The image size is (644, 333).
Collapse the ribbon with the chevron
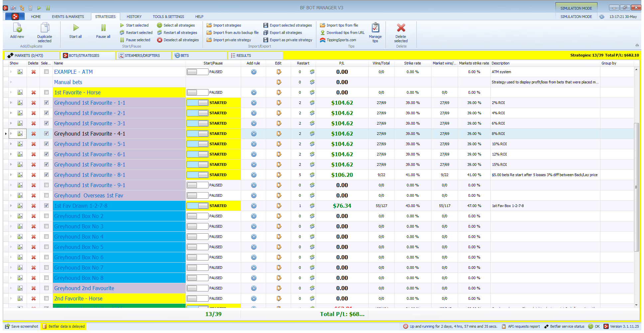tap(637, 45)
